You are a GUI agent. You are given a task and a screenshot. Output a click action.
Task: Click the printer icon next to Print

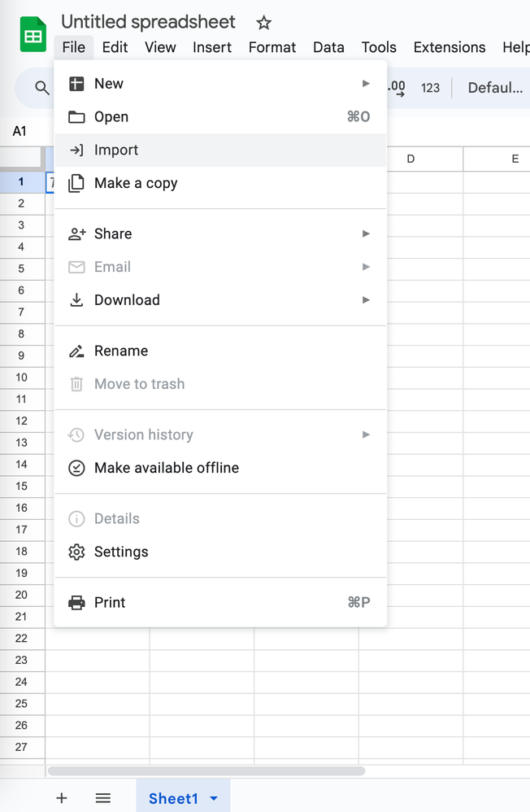[76, 602]
